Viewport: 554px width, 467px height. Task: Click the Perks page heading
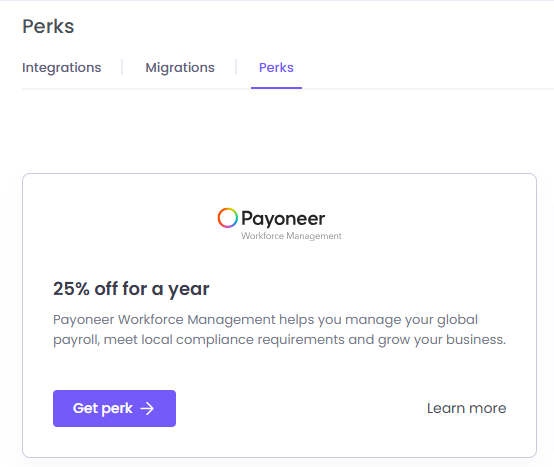pos(48,26)
